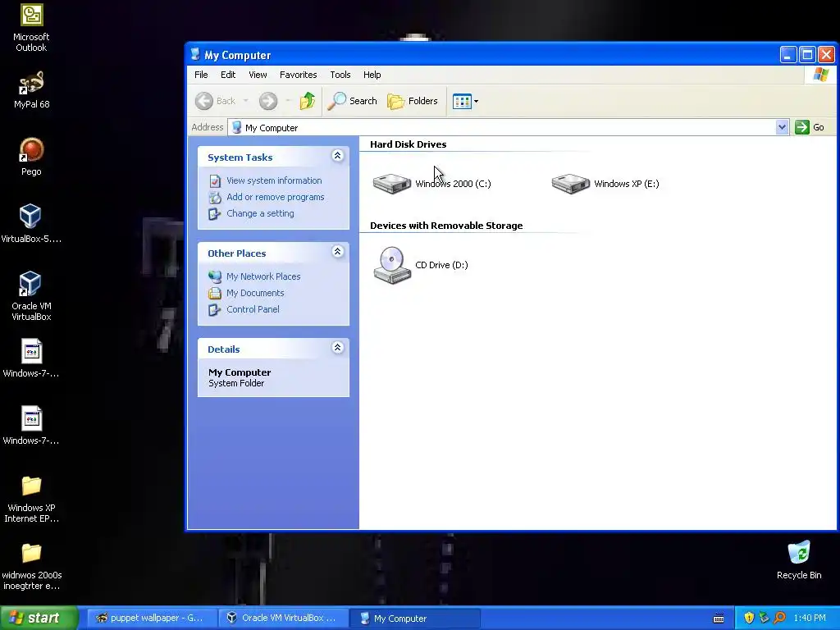Select Microsoft Outlook desktop icon
This screenshot has height=630, width=840.
pyautogui.click(x=31, y=28)
